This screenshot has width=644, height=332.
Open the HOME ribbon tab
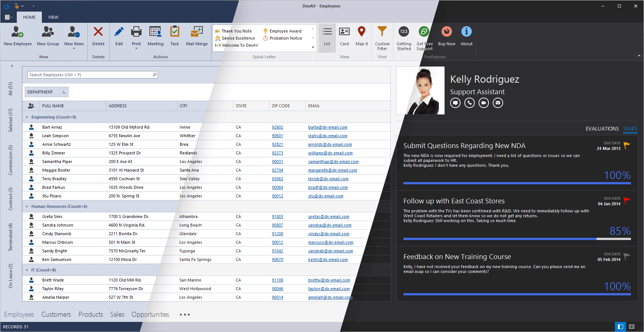click(x=29, y=17)
